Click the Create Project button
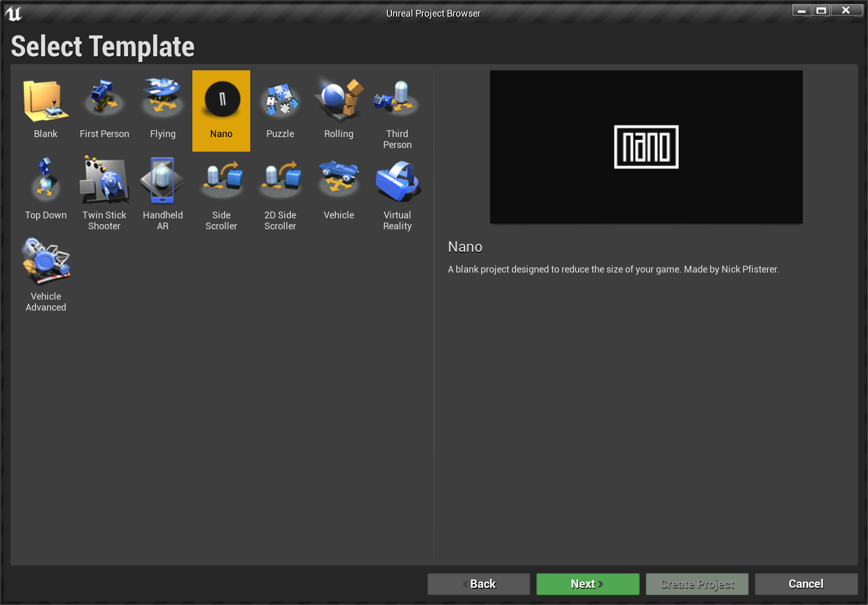The width and height of the screenshot is (868, 605). tap(697, 584)
